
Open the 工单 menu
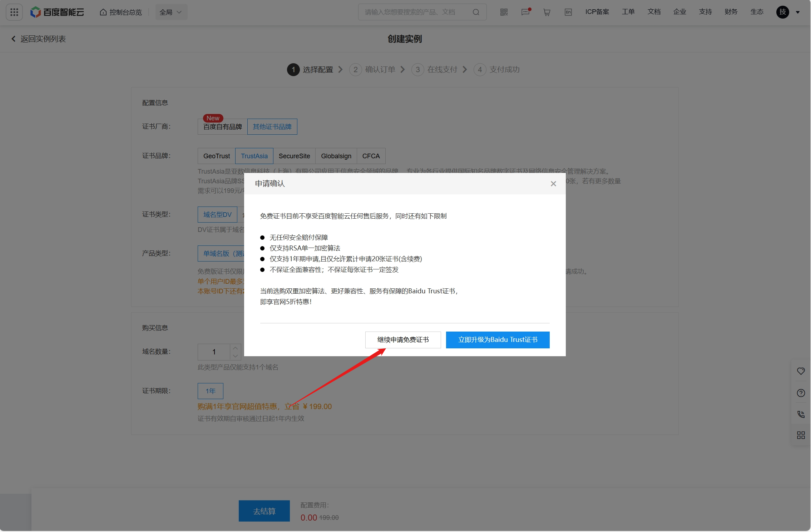(x=628, y=12)
